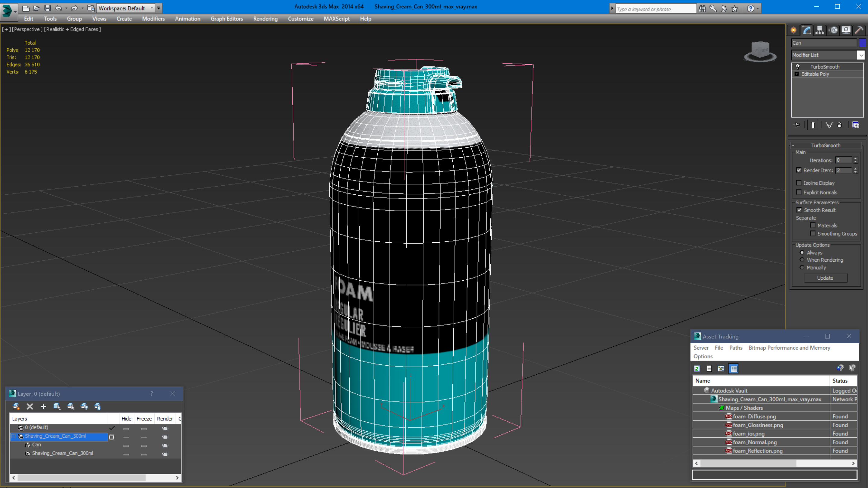868x488 pixels.
Task: Select highlighted objects and layers icon
Action: pyautogui.click(x=57, y=406)
